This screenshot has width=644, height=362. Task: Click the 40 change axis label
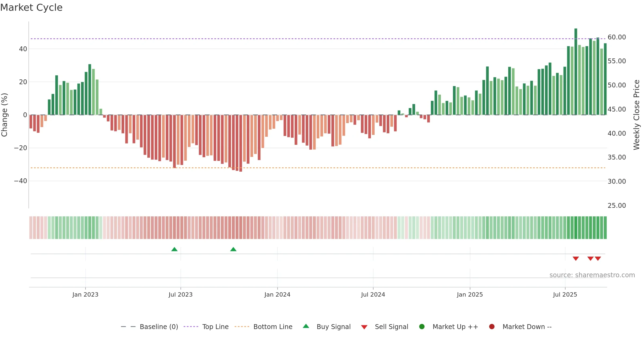(x=23, y=49)
